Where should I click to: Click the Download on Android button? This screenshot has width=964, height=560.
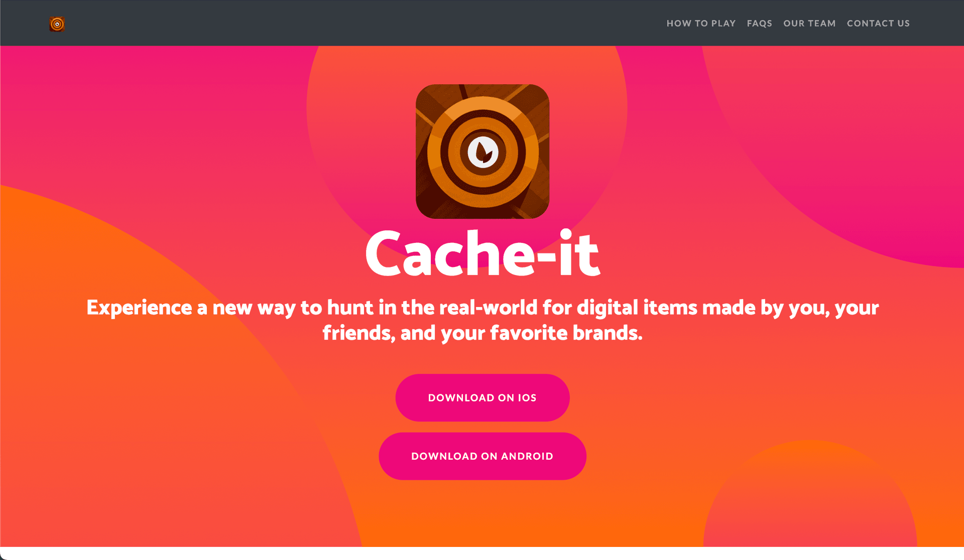click(x=483, y=456)
